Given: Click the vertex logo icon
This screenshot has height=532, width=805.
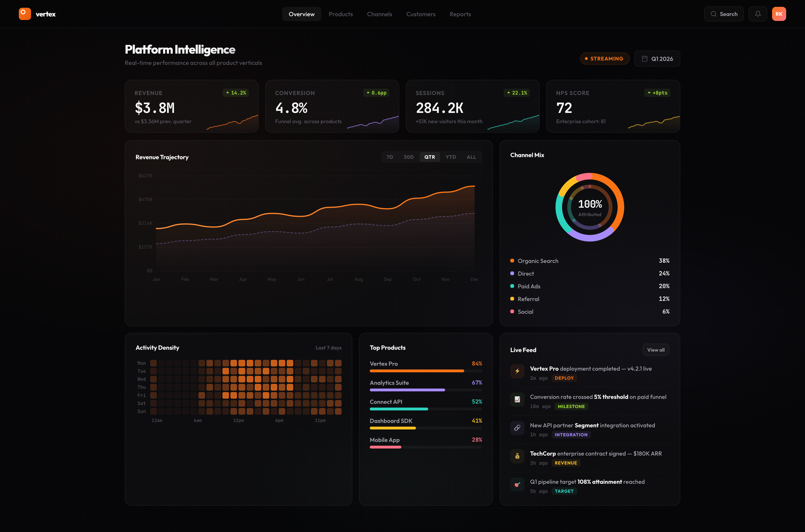Looking at the screenshot, I should pos(25,14).
